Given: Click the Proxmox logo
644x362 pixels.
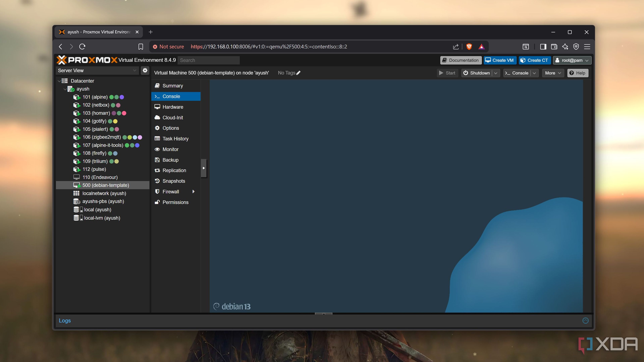Looking at the screenshot, I should [x=87, y=60].
